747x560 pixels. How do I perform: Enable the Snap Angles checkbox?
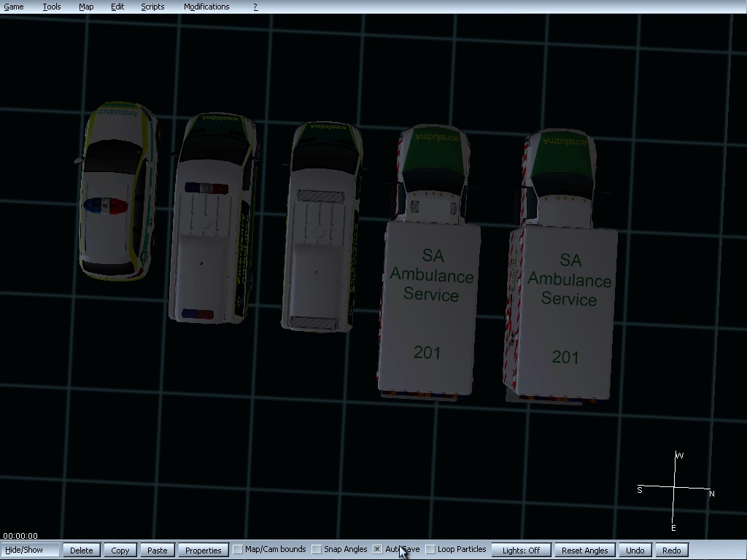[317, 550]
